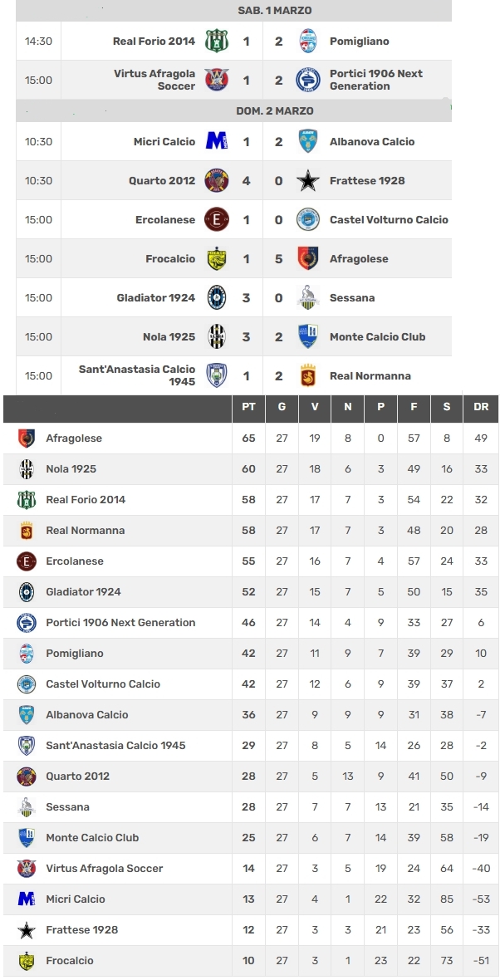Screen dimensions: 500x980
Task: Click the SAB. 1 MARZO date header
Action: (x=274, y=11)
